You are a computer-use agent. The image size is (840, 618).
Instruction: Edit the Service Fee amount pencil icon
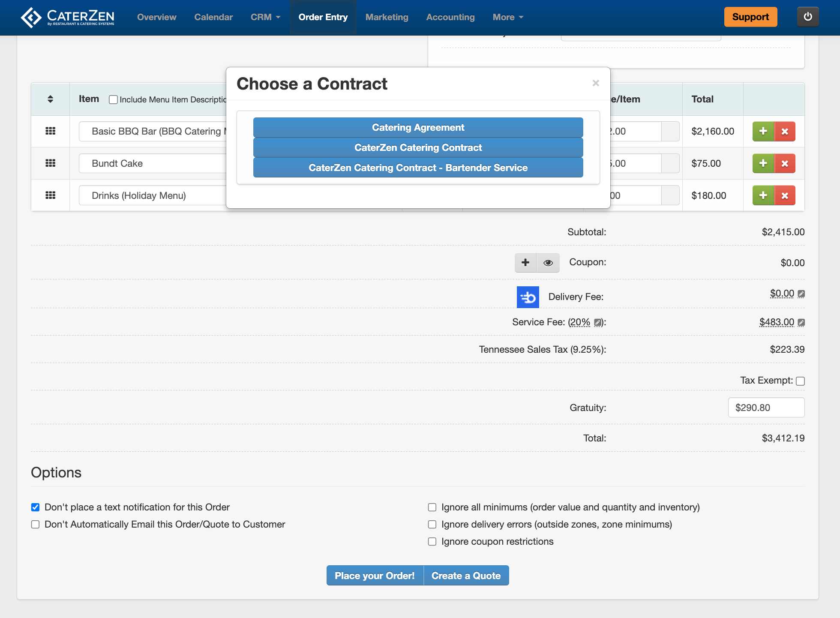pyautogui.click(x=801, y=322)
